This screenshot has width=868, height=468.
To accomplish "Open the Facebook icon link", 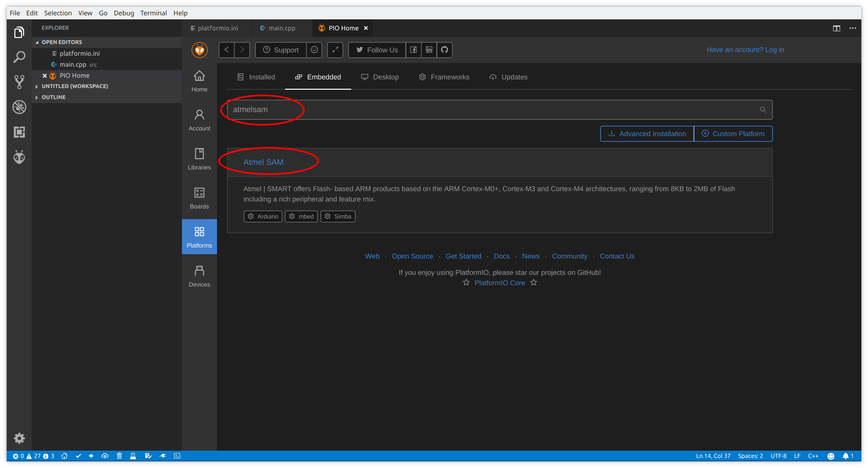I will coord(413,50).
